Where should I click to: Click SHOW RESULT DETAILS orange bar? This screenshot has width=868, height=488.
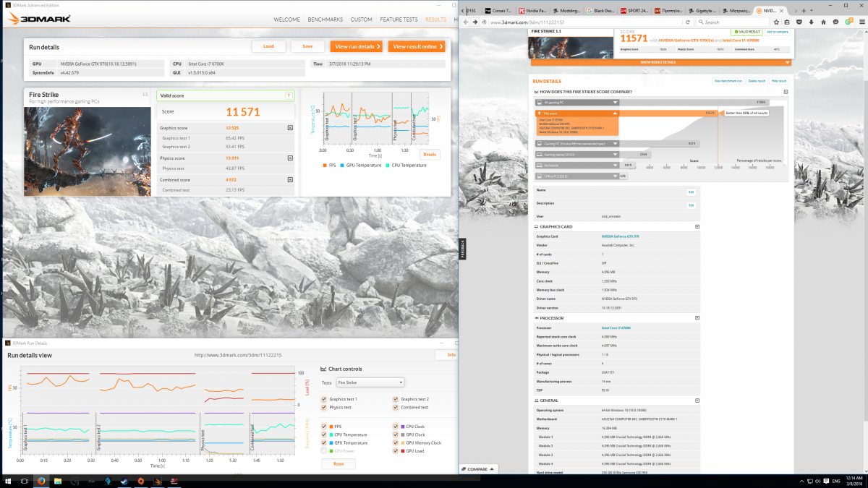(660, 62)
